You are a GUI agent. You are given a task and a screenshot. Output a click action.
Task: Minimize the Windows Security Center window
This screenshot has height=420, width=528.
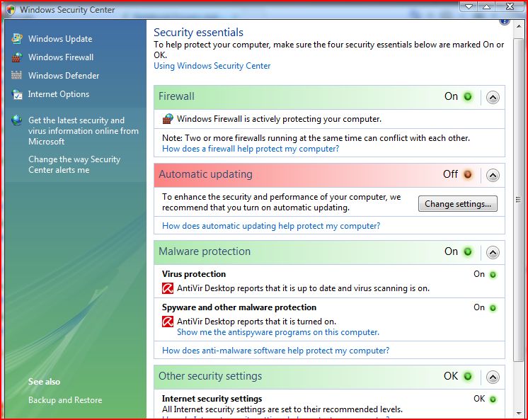click(469, 6)
